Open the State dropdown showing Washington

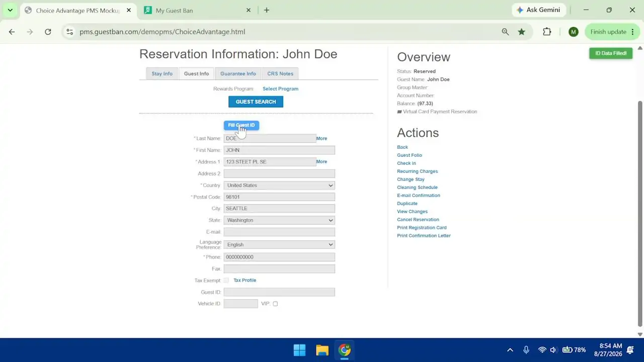[279, 220]
